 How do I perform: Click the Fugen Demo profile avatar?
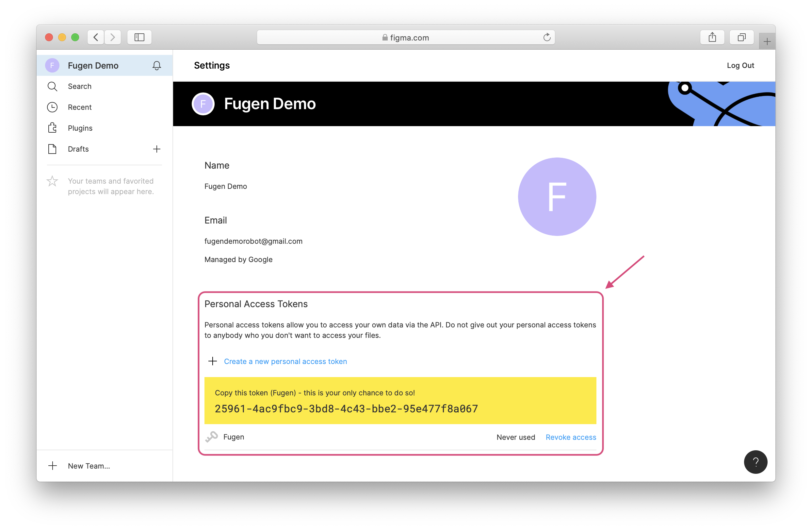[x=53, y=65]
